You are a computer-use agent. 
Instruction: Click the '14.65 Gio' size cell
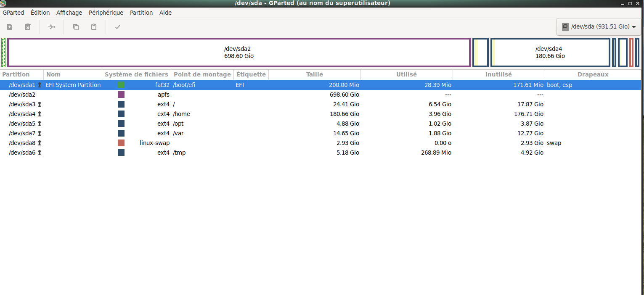346,133
